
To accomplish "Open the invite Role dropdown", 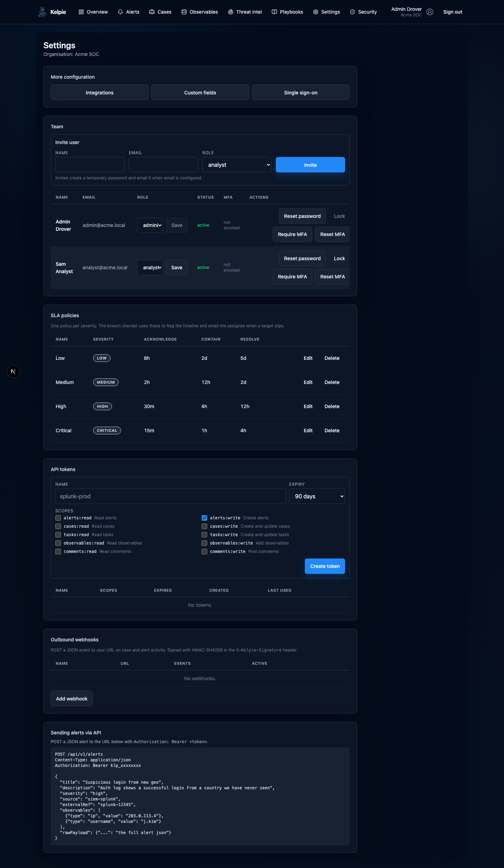I will tap(237, 165).
